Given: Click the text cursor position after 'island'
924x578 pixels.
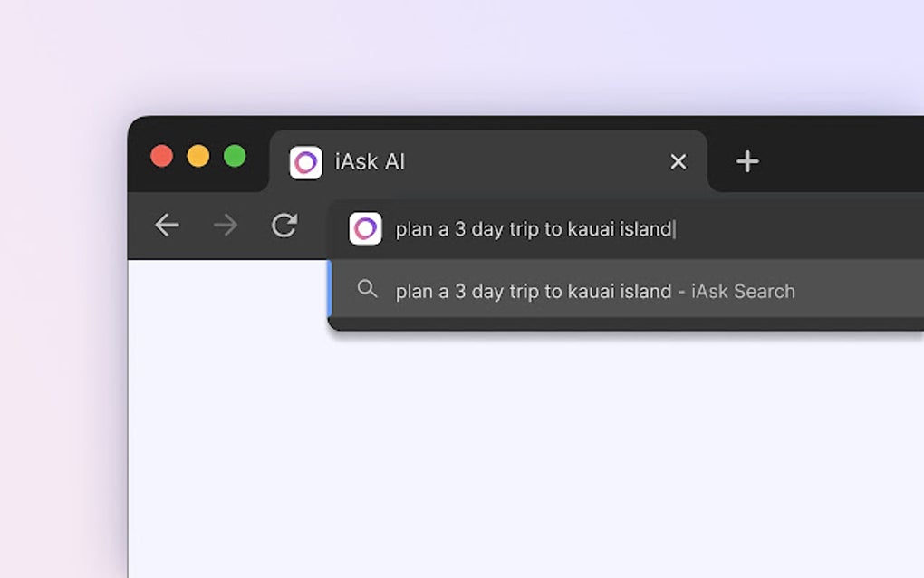Looking at the screenshot, I should [673, 229].
